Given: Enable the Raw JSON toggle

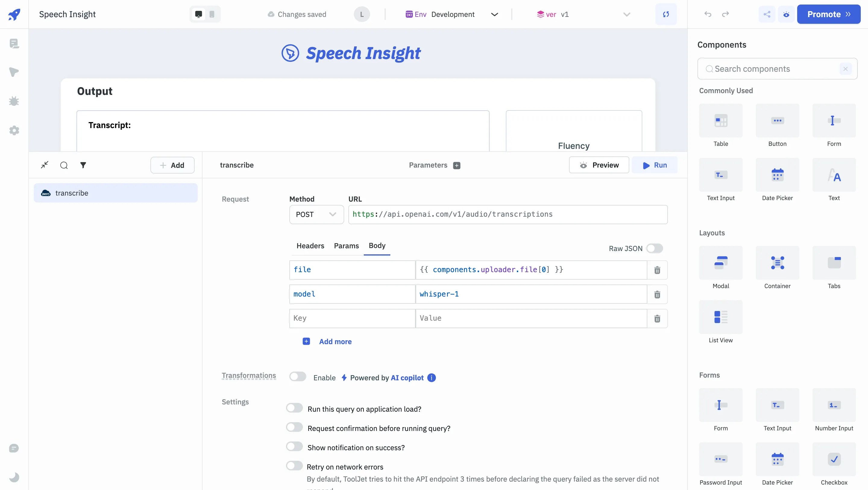Looking at the screenshot, I should [x=654, y=248].
